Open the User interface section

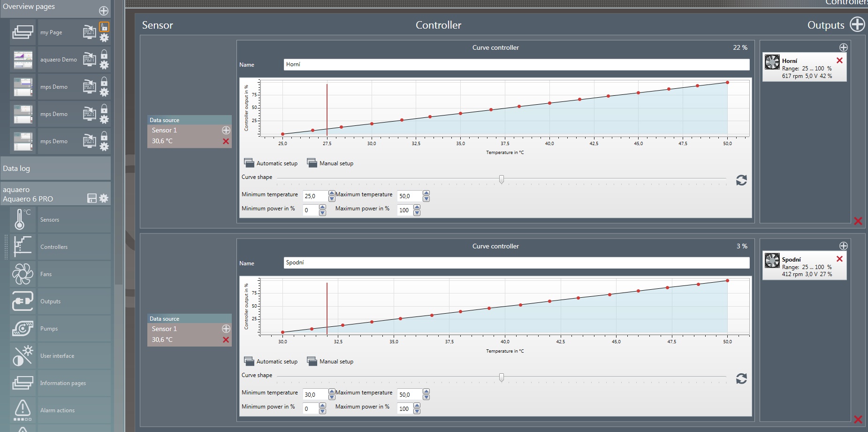point(74,356)
